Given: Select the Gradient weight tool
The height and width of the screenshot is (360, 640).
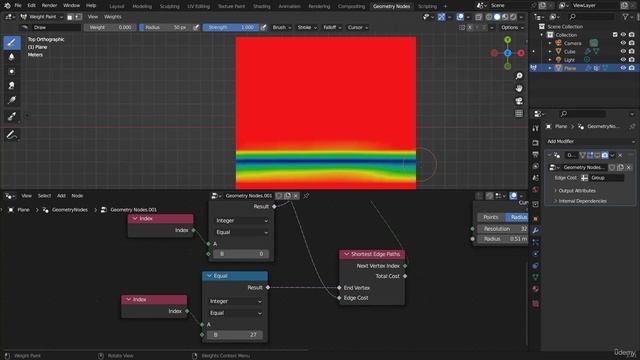Looking at the screenshot, I should (x=12, y=100).
